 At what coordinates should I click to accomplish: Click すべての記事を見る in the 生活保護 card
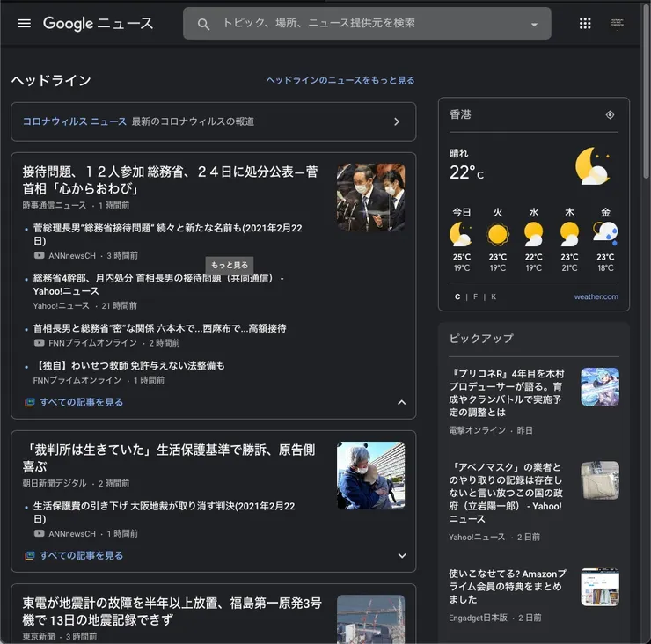point(81,555)
